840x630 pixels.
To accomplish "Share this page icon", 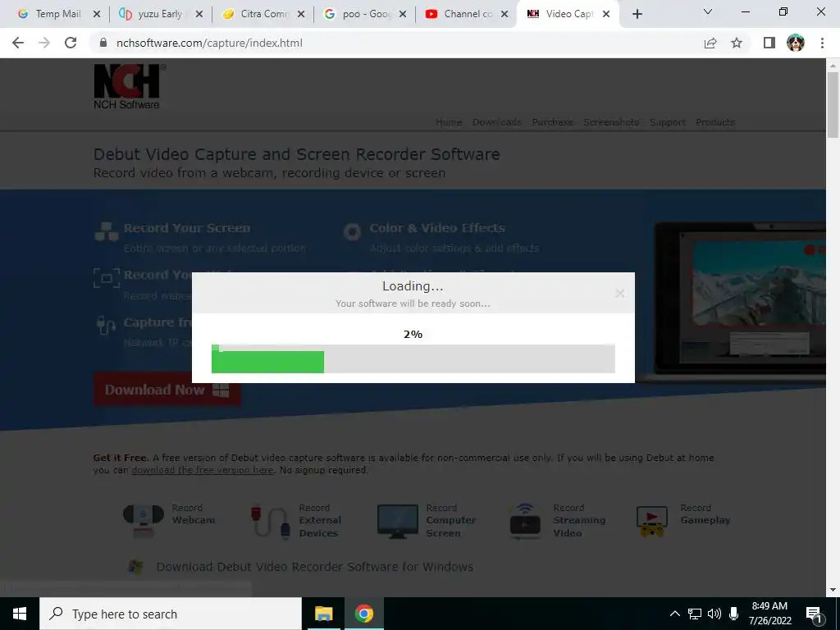I will (x=710, y=43).
